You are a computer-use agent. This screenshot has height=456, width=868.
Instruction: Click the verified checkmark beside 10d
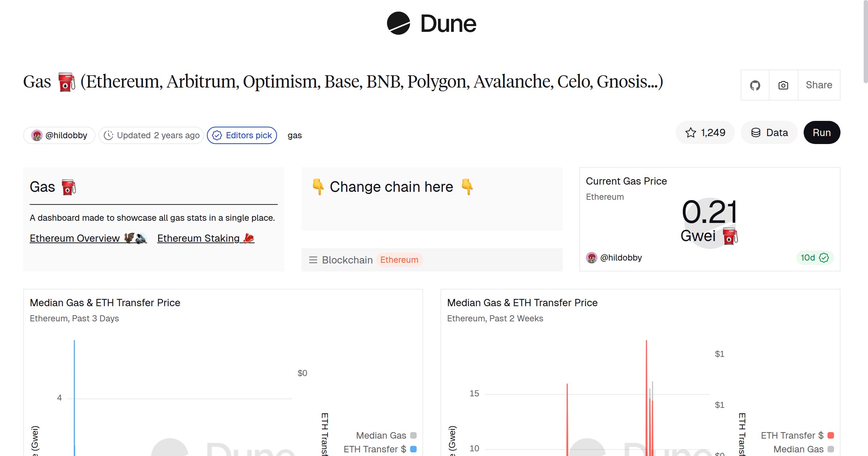824,258
